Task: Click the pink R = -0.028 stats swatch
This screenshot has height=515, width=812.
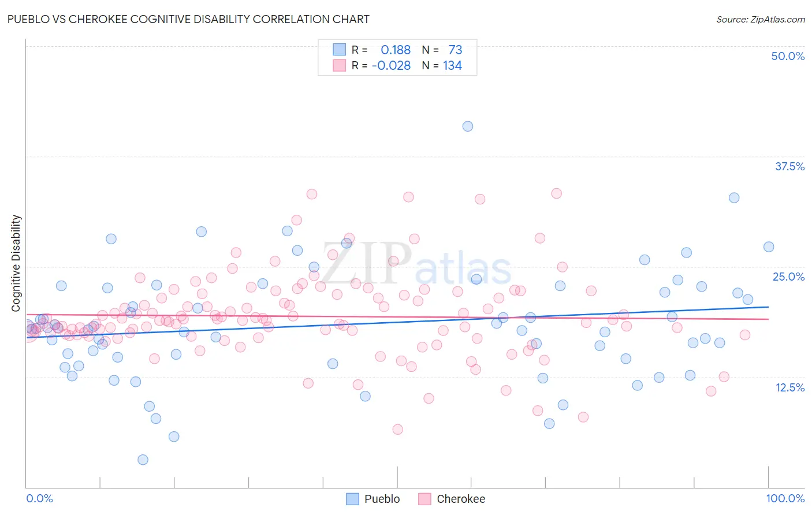Action: [339, 65]
